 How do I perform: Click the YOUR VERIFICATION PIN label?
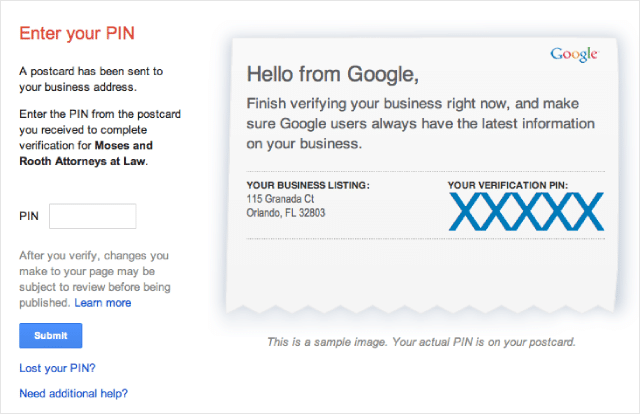click(508, 185)
